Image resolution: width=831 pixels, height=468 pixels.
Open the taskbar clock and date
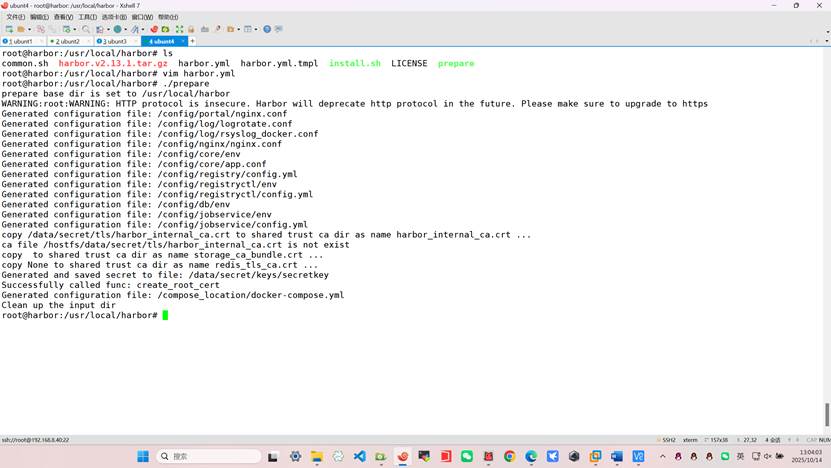(808, 456)
